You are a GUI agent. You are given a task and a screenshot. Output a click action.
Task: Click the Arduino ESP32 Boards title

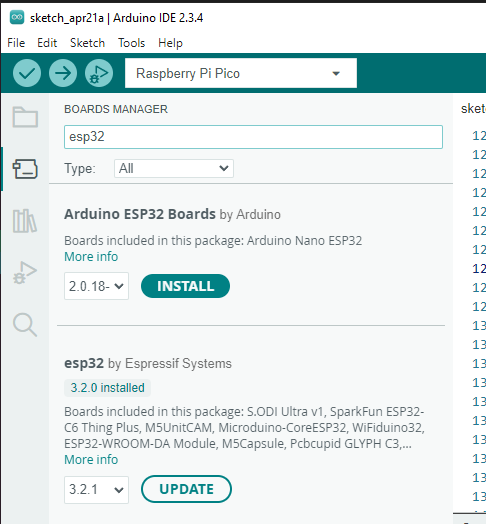coord(140,214)
